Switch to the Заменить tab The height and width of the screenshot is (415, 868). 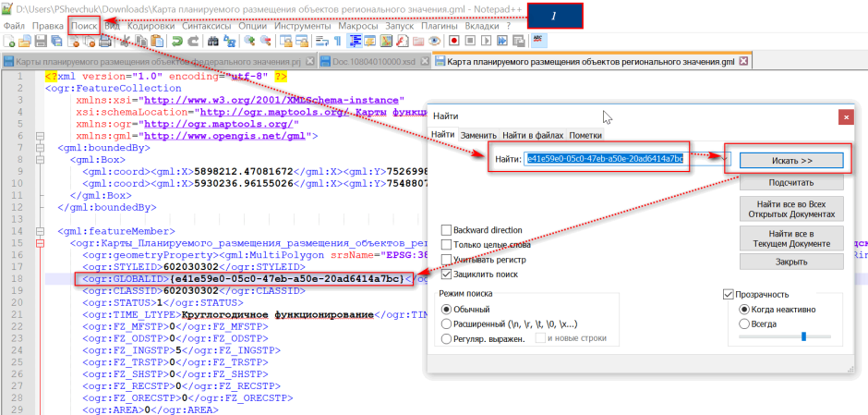pos(479,135)
